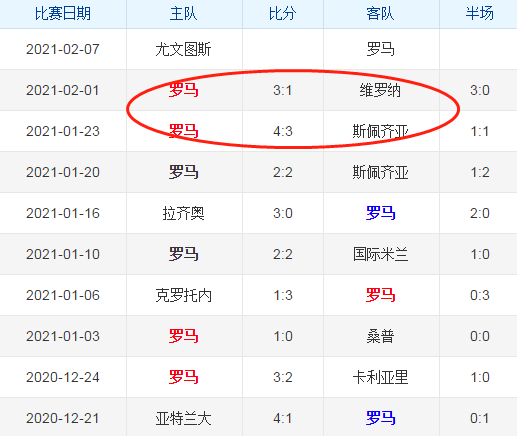Click the 客队 column header
The width and height of the screenshot is (517, 436).
381,14
